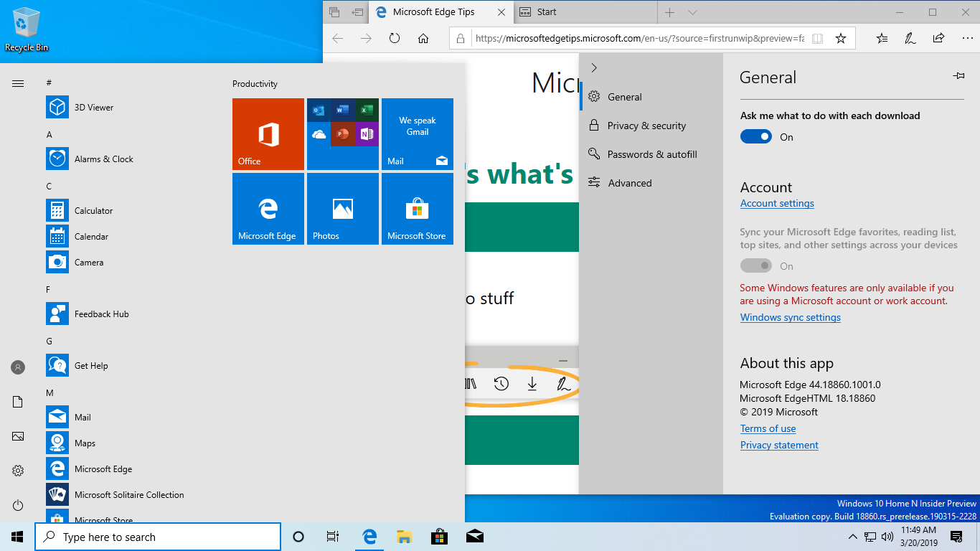Open the user account icon in Start
This screenshot has height=551, width=980.
click(x=18, y=367)
